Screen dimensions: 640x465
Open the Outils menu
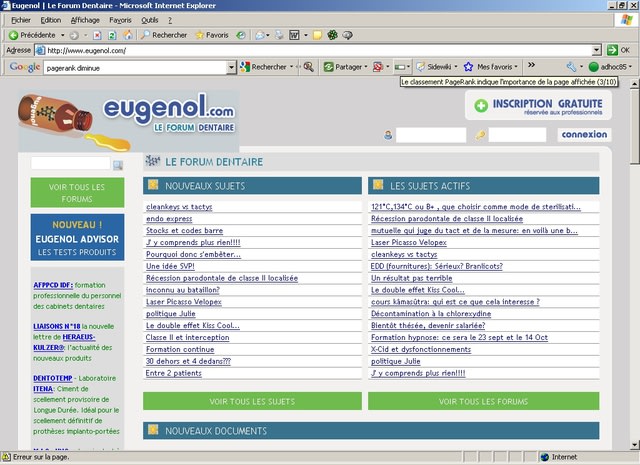tap(149, 20)
